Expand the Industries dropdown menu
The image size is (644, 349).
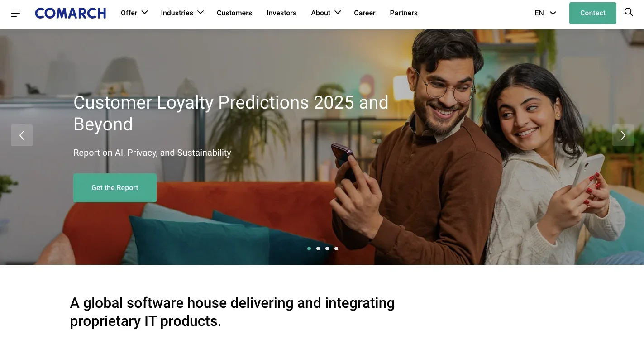coord(182,13)
